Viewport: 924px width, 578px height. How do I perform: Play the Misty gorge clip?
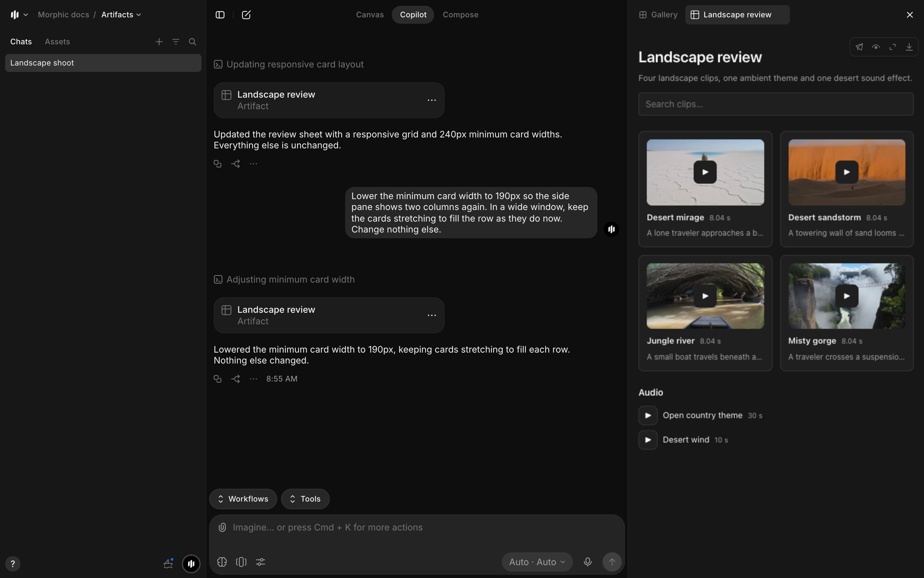tap(846, 296)
